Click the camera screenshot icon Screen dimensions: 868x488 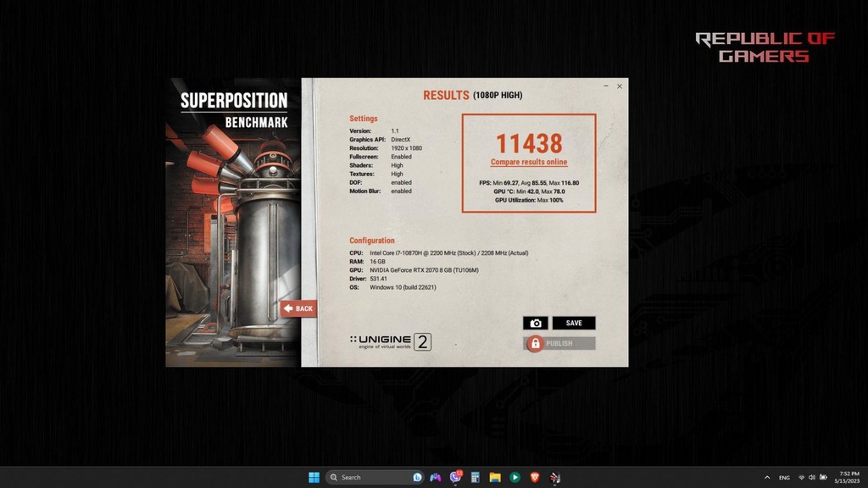tap(536, 323)
